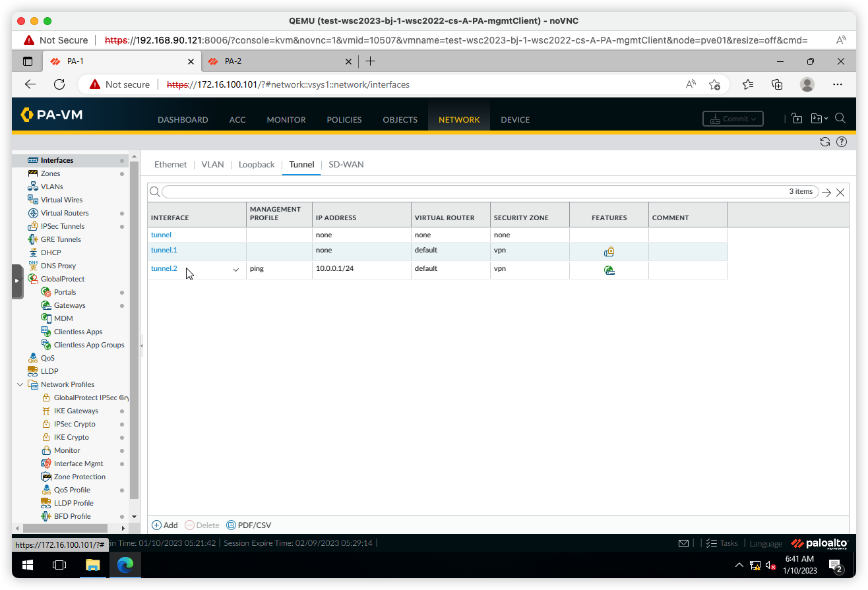Open Virtual Routers section

tap(65, 213)
